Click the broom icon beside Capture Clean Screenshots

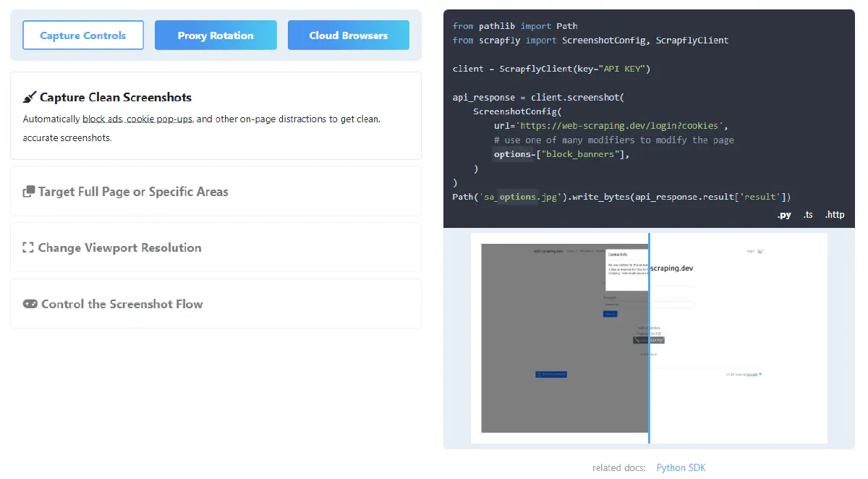[29, 96]
